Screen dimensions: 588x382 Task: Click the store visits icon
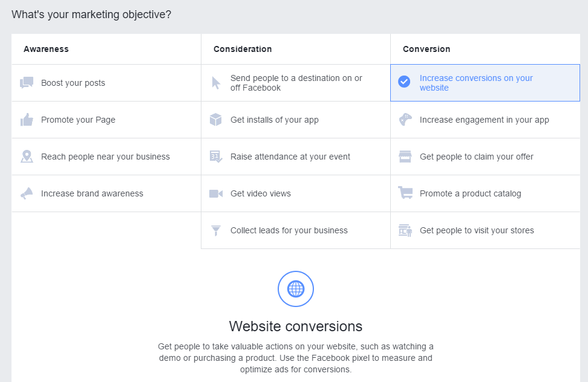coord(405,230)
